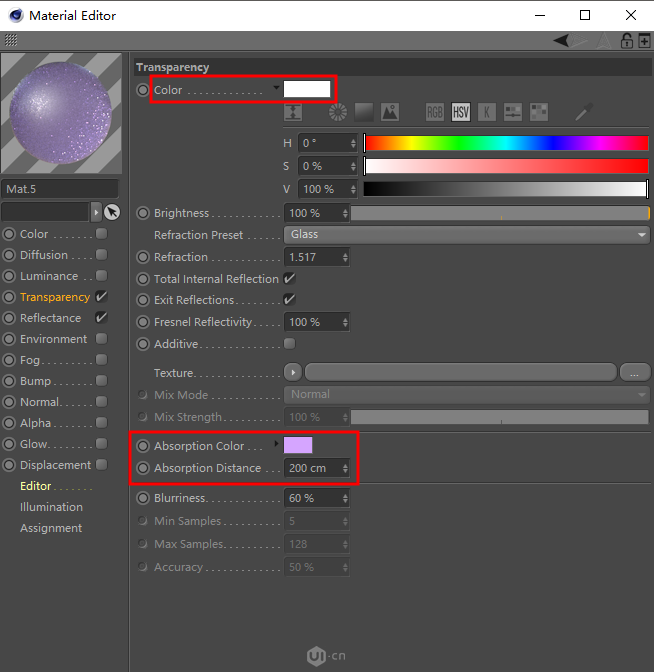Open the Refraction Preset Glass dropdown
Image resolution: width=654 pixels, height=672 pixels.
(x=466, y=234)
